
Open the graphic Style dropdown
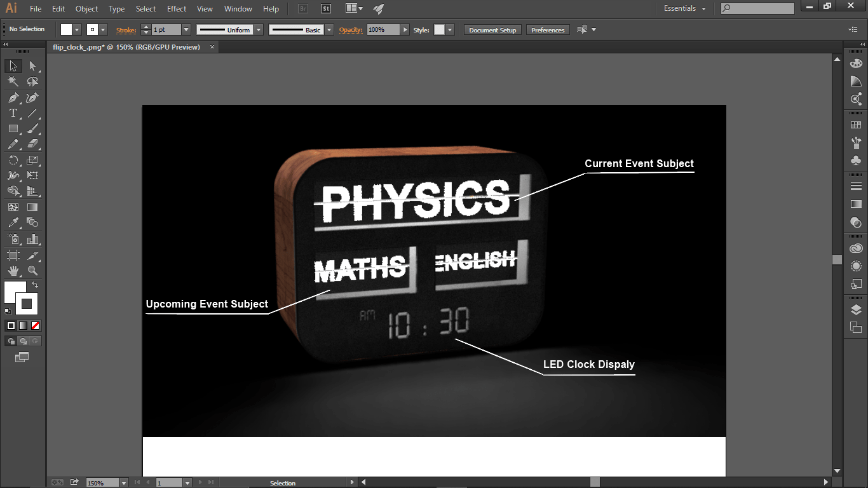click(450, 30)
